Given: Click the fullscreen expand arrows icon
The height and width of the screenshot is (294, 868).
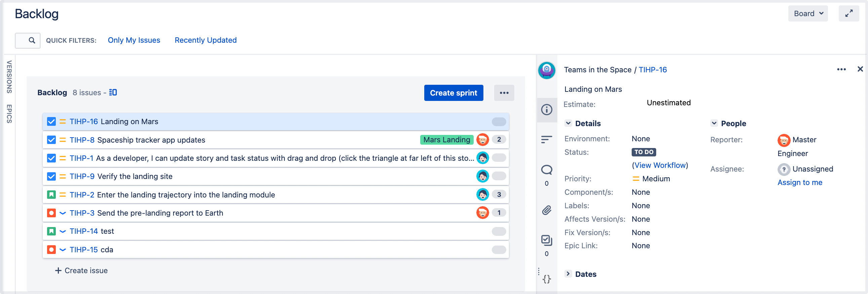Looking at the screenshot, I should pyautogui.click(x=849, y=13).
